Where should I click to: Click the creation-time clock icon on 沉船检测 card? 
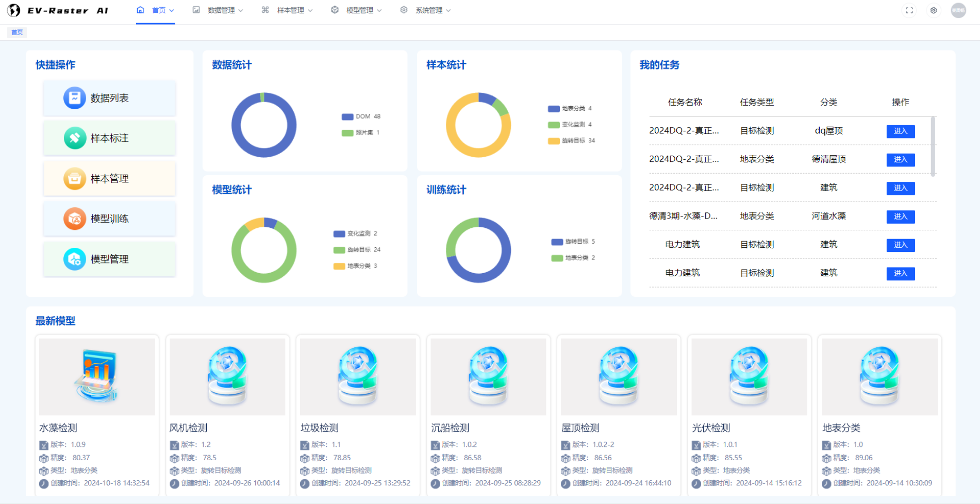[435, 483]
